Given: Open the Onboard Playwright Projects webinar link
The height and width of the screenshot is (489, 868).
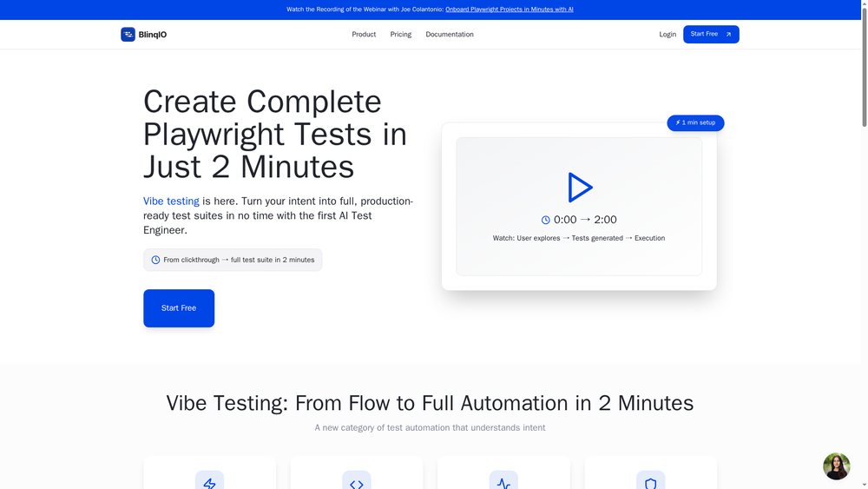Looking at the screenshot, I should [x=510, y=10].
